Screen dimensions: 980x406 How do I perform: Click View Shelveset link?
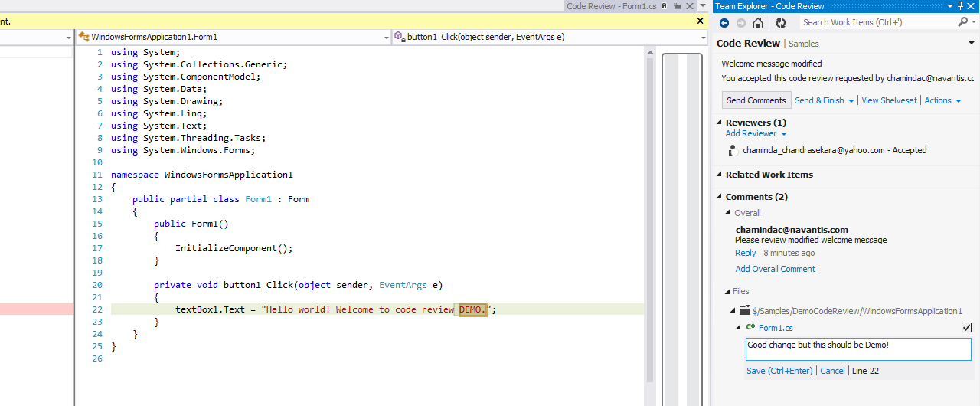(889, 100)
